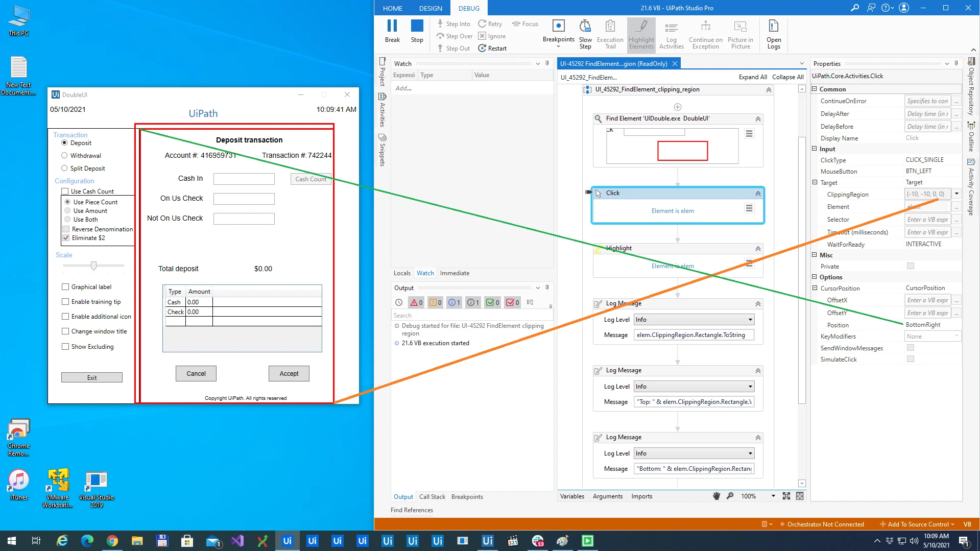Switch to the HOME ribbon tab
The image size is (980, 551).
click(x=393, y=8)
